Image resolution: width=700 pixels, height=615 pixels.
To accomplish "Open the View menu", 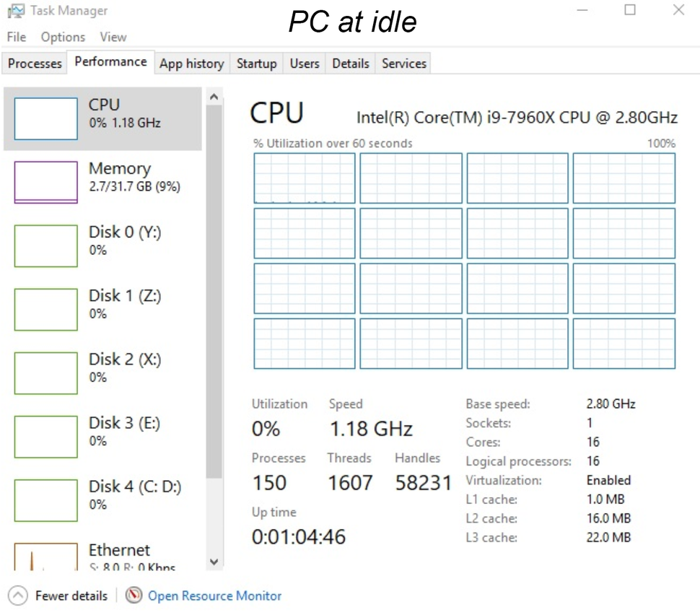I will pyautogui.click(x=113, y=37).
